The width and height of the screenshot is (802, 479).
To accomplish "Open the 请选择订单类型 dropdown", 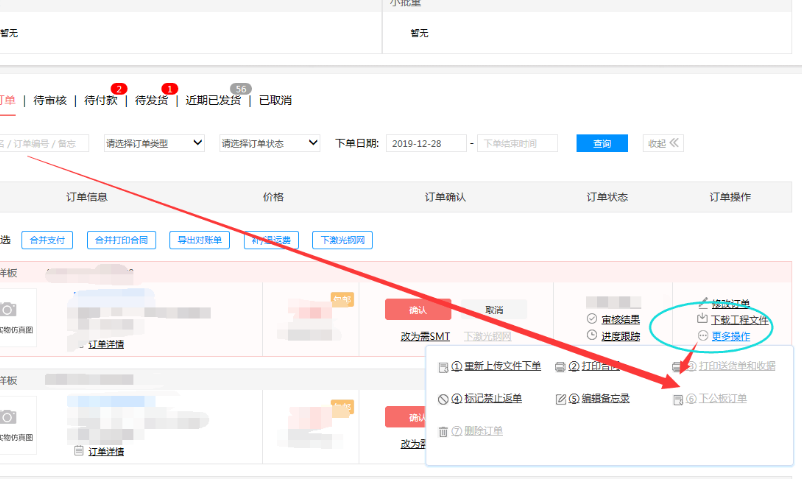I will tap(154, 143).
